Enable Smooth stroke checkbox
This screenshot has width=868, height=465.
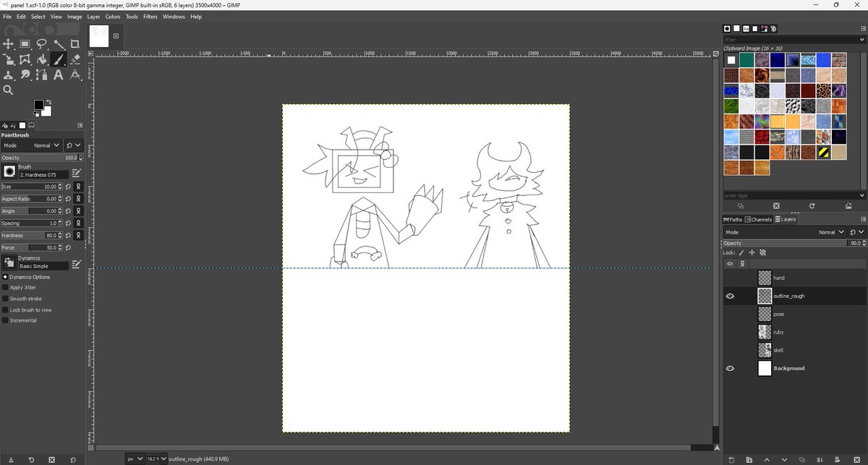[x=5, y=299]
